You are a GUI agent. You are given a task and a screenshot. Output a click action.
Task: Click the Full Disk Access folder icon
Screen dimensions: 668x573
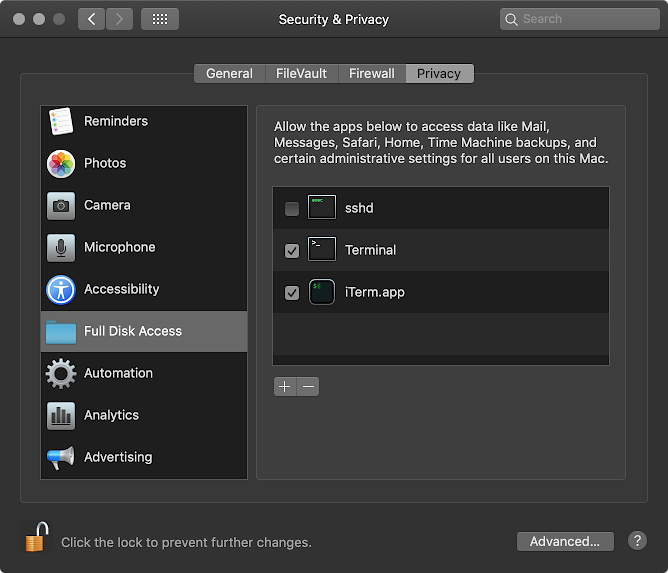[61, 332]
